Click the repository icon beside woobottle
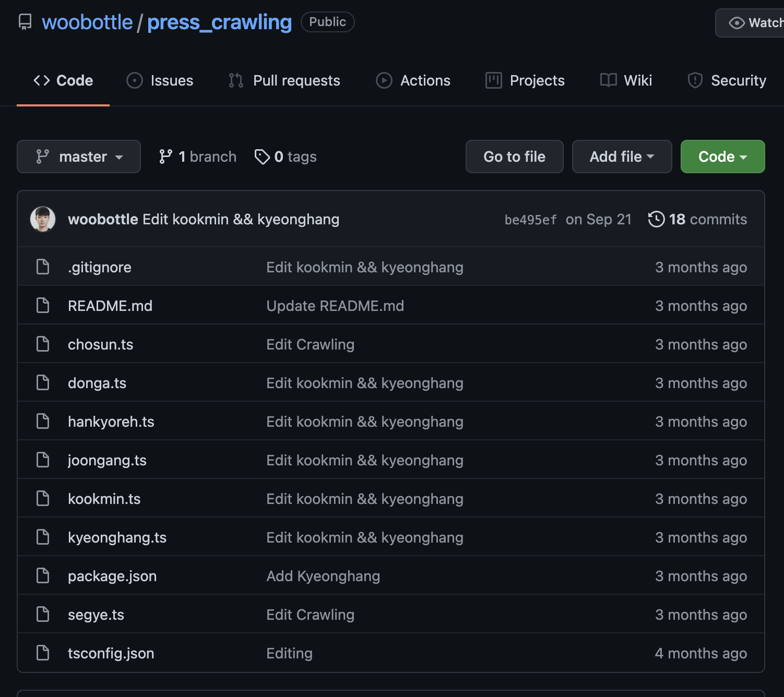The width and height of the screenshot is (784, 697). 25,22
